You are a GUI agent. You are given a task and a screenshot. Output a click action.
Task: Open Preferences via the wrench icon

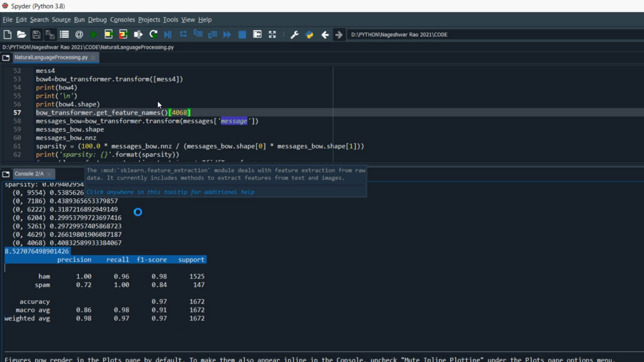coord(295,35)
